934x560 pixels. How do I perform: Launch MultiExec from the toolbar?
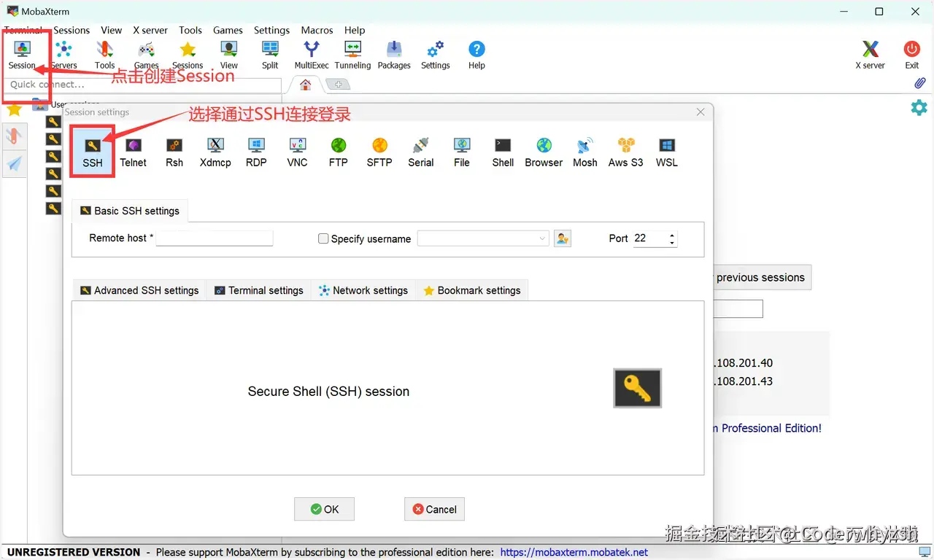coord(312,55)
